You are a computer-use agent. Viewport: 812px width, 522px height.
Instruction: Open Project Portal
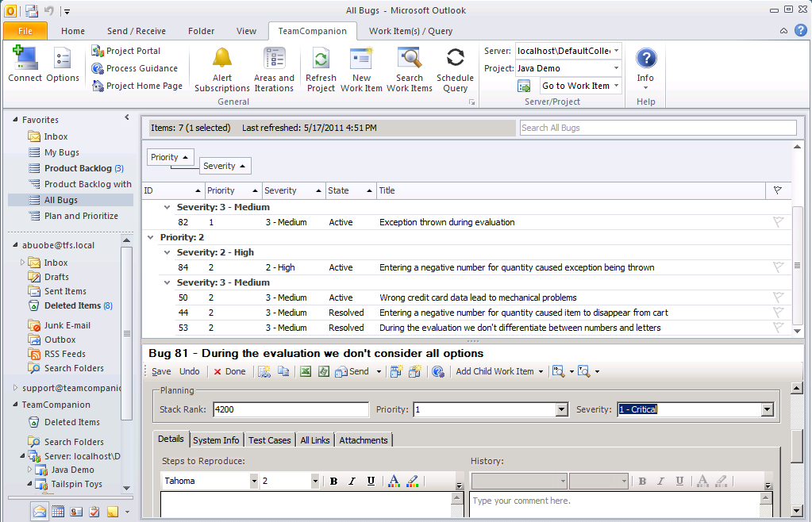[x=126, y=51]
